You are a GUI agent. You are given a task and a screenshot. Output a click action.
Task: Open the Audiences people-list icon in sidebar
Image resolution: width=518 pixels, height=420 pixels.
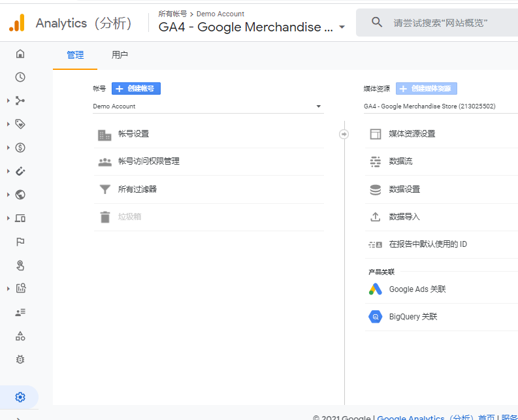tap(20, 312)
